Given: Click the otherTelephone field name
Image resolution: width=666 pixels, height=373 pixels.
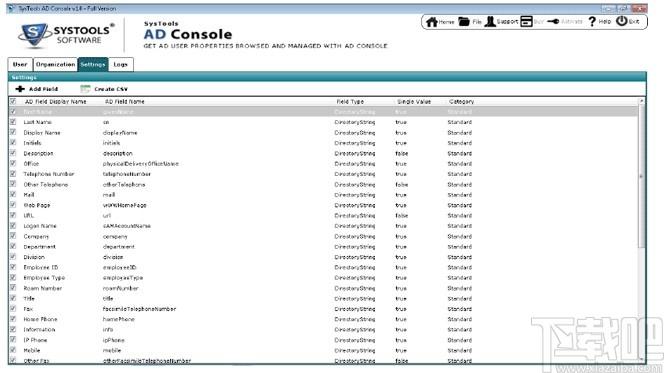Looking at the screenshot, I should tap(124, 184).
